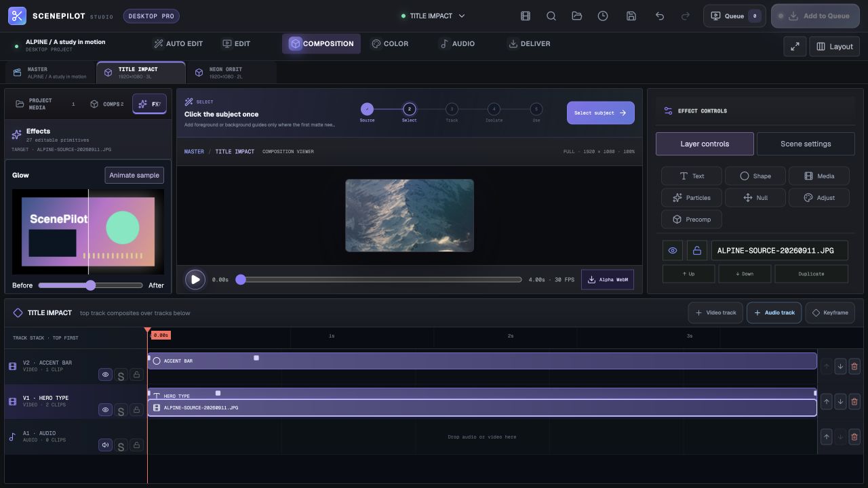Open search with the magnifier icon
Image resolution: width=868 pixels, height=488 pixels.
tap(551, 16)
